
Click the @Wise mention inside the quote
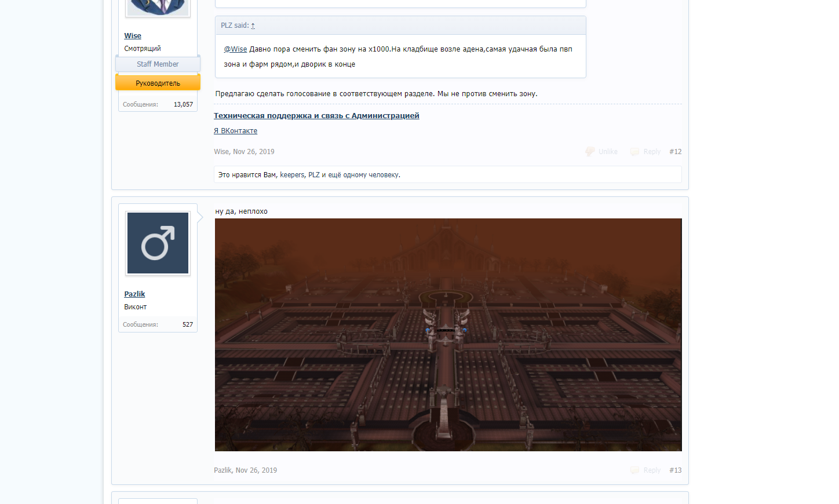(235, 49)
